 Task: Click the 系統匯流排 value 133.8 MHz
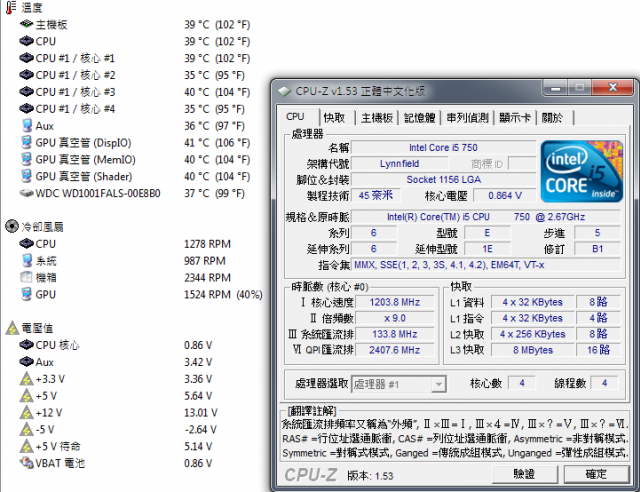pyautogui.click(x=395, y=334)
